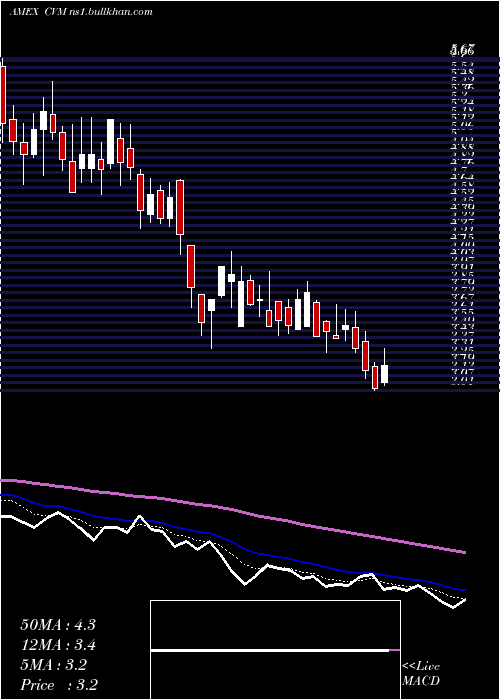The image size is (500, 700).
Task: Click the 50MA : 4.3 label
Action: (58, 625)
